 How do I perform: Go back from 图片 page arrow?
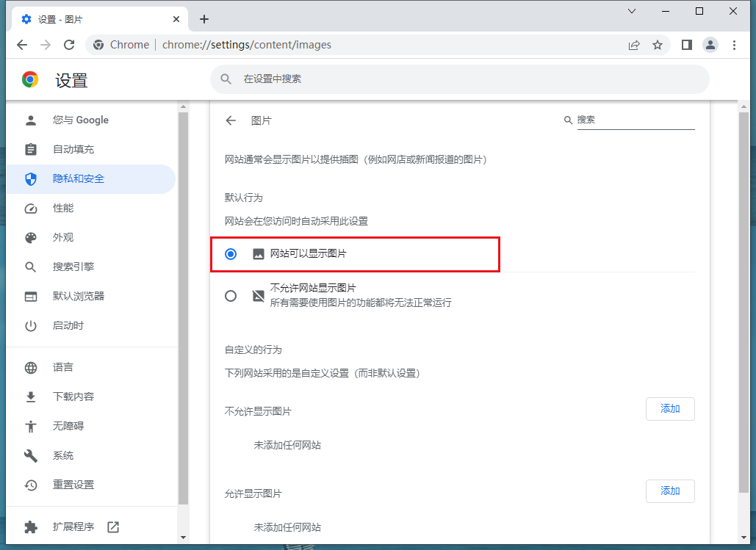(x=231, y=120)
